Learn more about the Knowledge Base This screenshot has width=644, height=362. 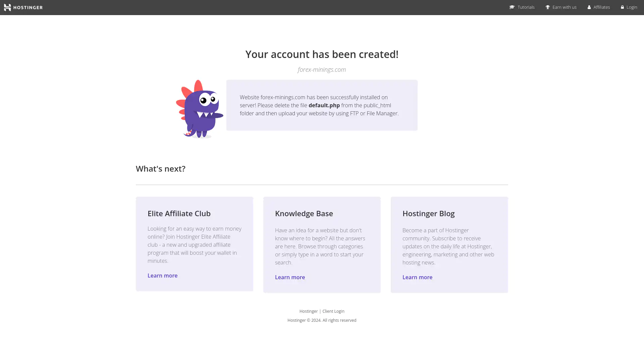click(290, 277)
